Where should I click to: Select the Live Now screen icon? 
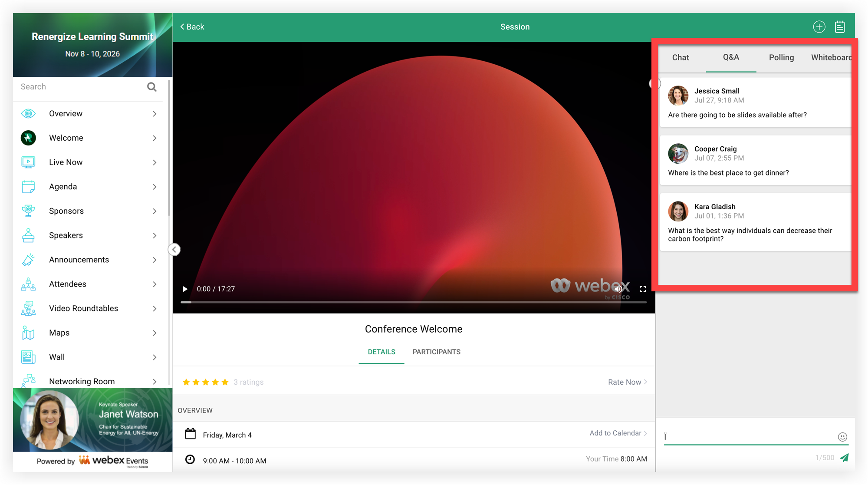(28, 162)
